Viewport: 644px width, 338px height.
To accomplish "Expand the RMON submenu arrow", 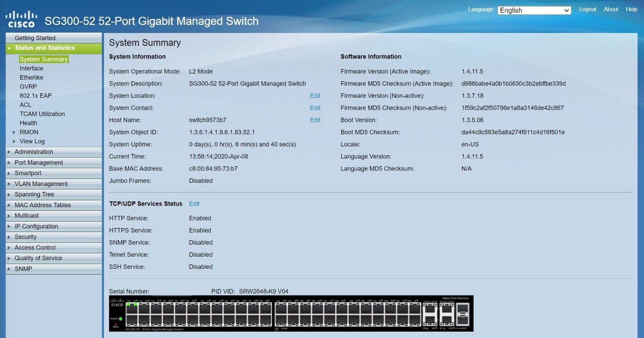I will coord(14,132).
